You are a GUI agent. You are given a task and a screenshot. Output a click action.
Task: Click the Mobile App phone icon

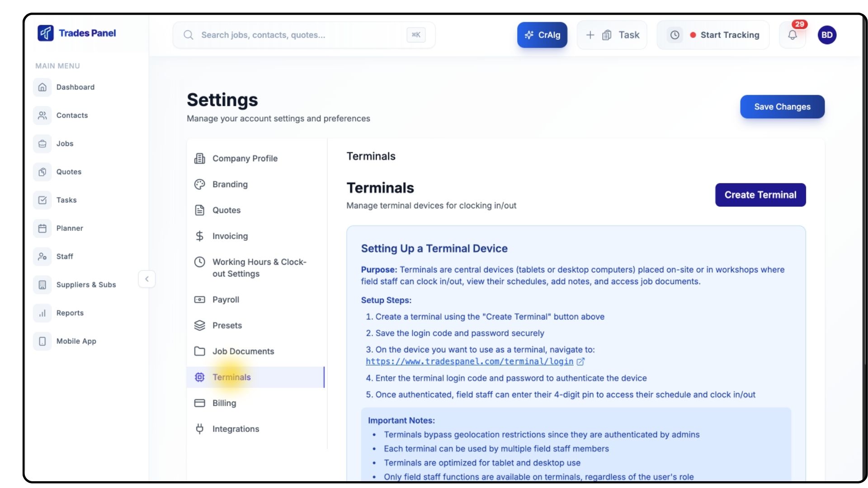[x=42, y=341]
